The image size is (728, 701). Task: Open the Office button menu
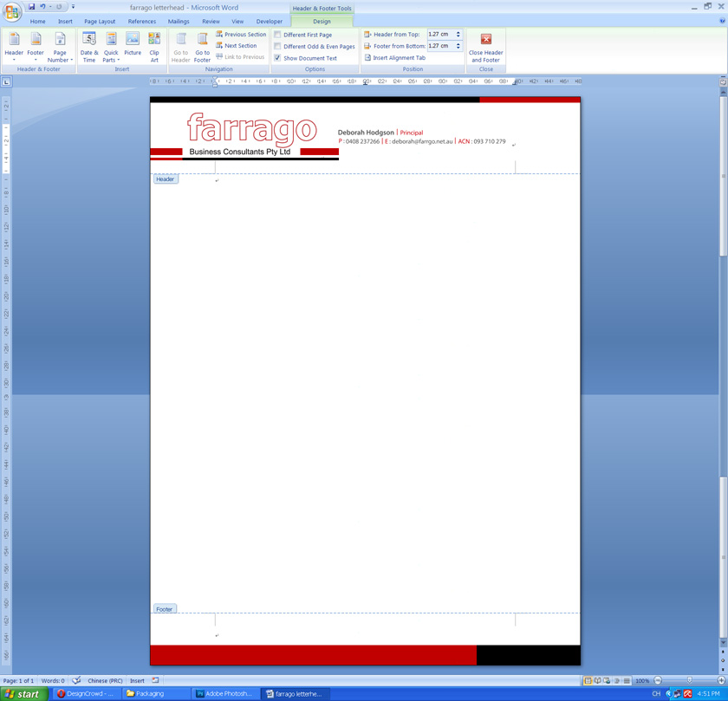[x=12, y=12]
